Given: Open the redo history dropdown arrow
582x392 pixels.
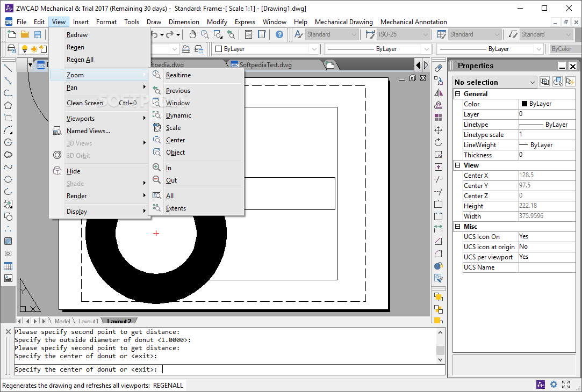Looking at the screenshot, I should coord(178,35).
